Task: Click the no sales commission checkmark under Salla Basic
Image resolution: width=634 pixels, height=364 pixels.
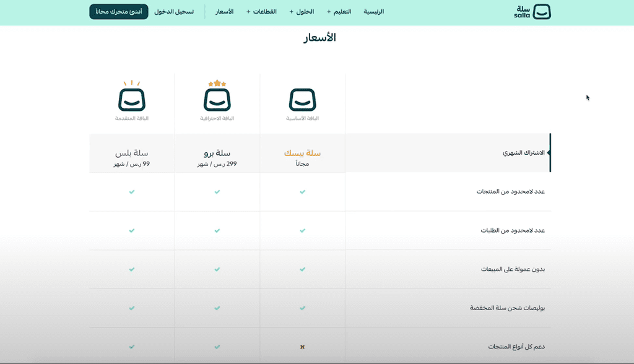Action: [x=302, y=269]
